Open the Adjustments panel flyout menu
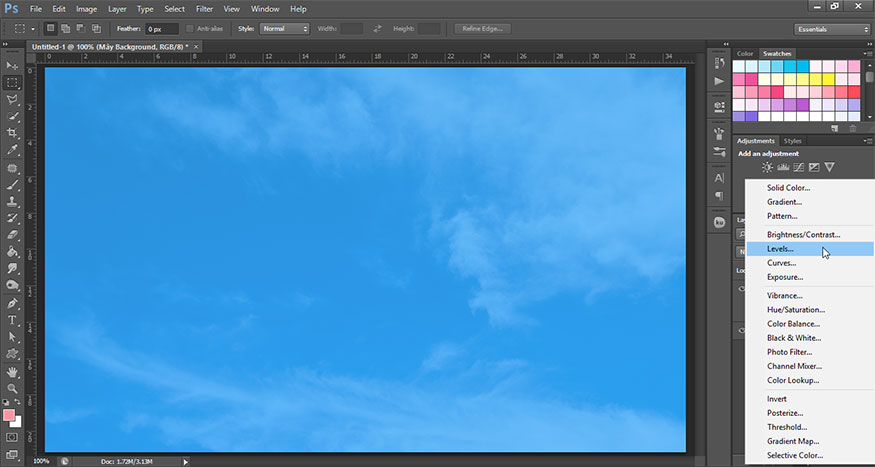 point(868,141)
